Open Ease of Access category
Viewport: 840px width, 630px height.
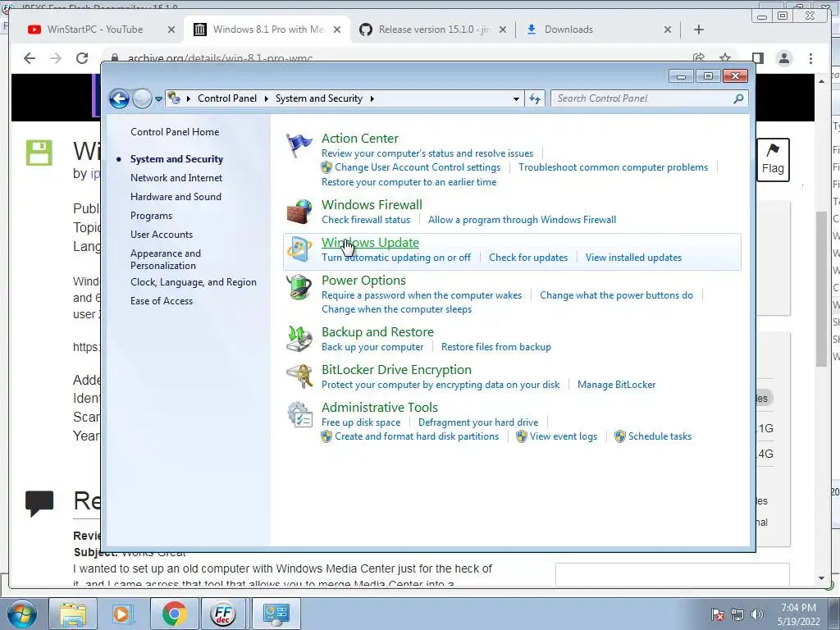(162, 301)
